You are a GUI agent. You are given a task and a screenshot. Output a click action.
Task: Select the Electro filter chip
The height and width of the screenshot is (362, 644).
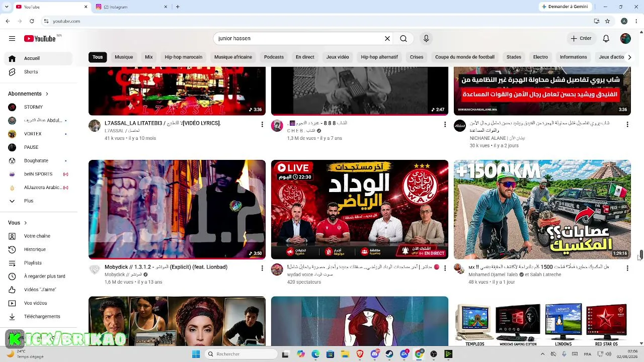pos(540,57)
